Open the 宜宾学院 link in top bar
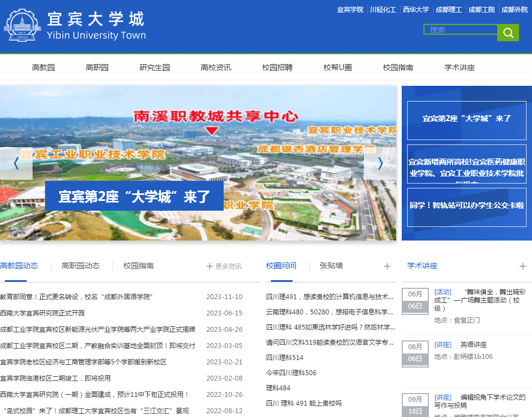The width and height of the screenshot is (532, 417). click(x=350, y=9)
